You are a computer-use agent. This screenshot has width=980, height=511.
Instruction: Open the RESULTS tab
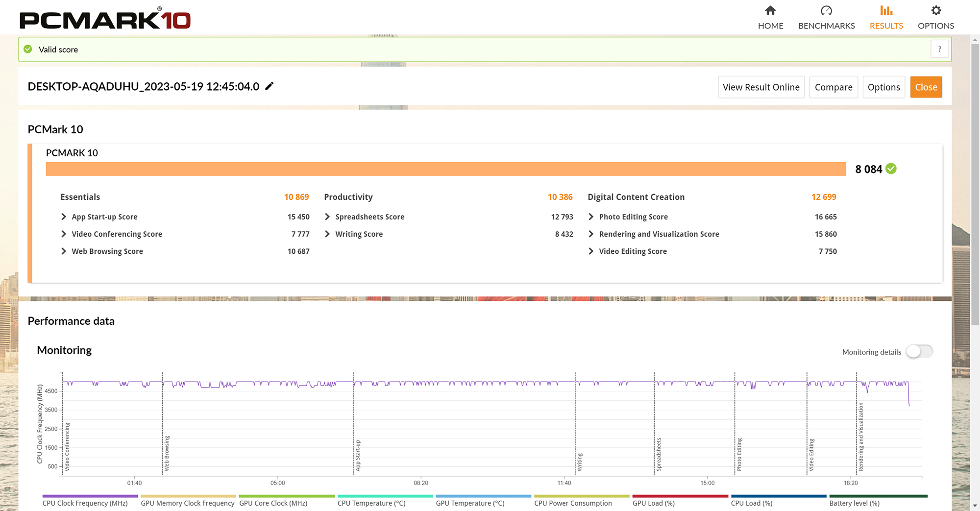886,18
